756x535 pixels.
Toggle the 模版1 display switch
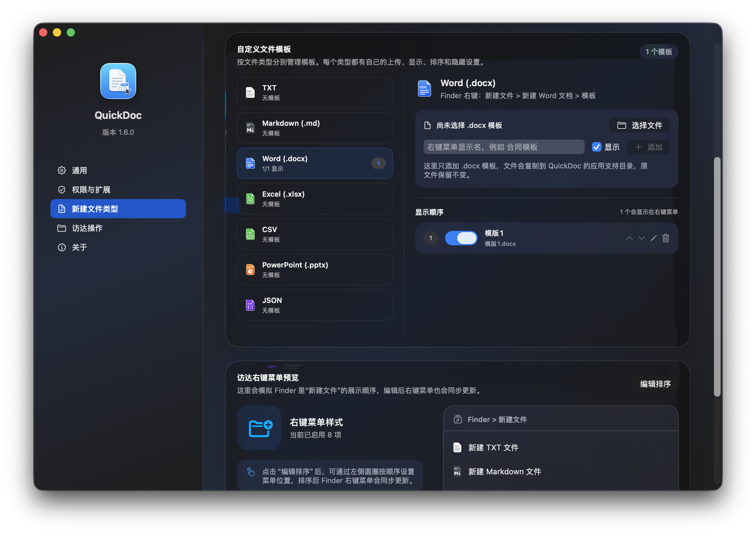point(461,238)
